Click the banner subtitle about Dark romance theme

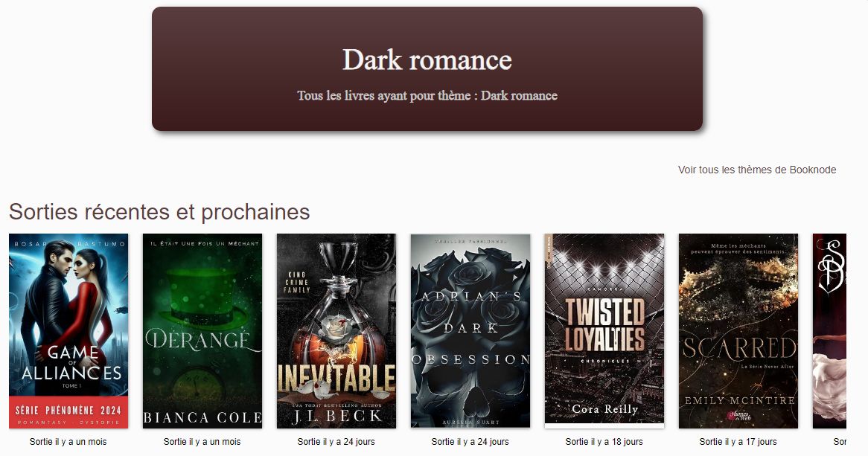click(x=427, y=96)
